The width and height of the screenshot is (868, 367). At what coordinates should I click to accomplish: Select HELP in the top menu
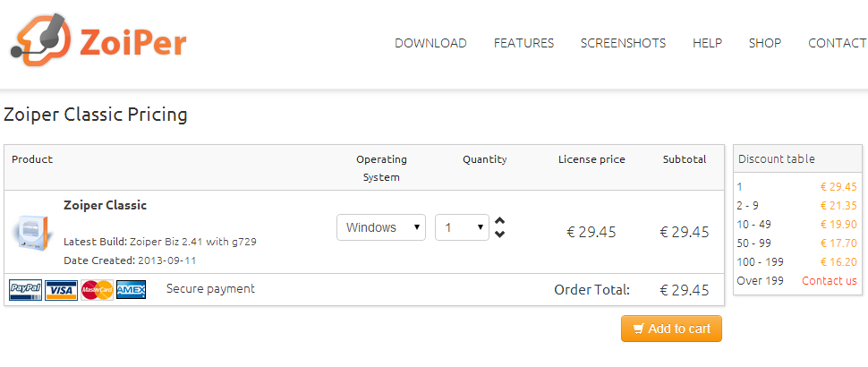click(x=707, y=43)
